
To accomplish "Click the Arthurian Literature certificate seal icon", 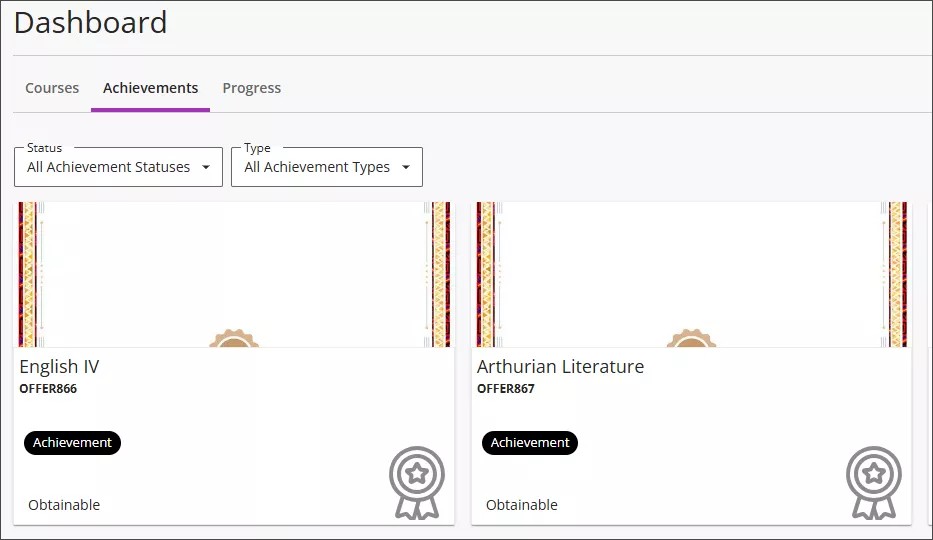I will click(x=691, y=339).
